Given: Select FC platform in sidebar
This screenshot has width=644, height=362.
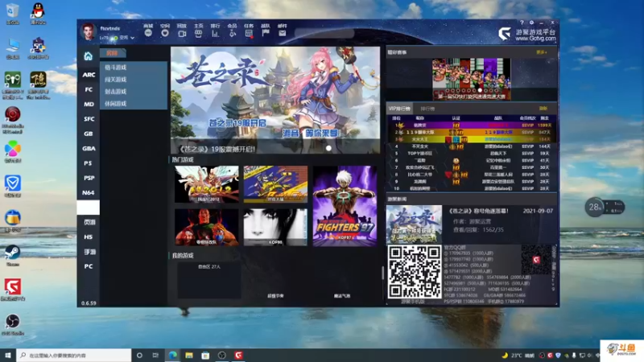Looking at the screenshot, I should (89, 89).
